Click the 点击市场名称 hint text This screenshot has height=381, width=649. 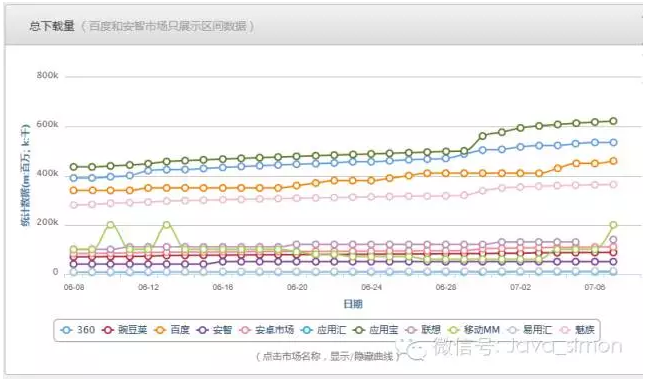[x=327, y=356]
